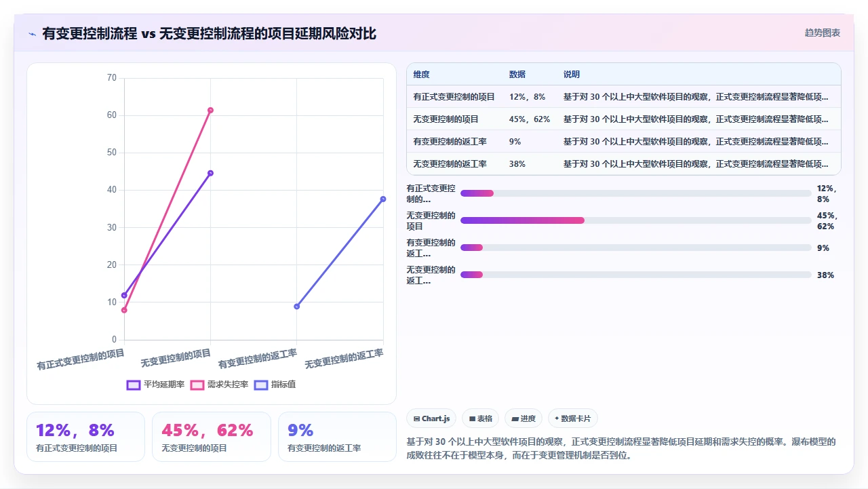Select the Chart.js tag chip
868x489 pixels.
coord(432,418)
